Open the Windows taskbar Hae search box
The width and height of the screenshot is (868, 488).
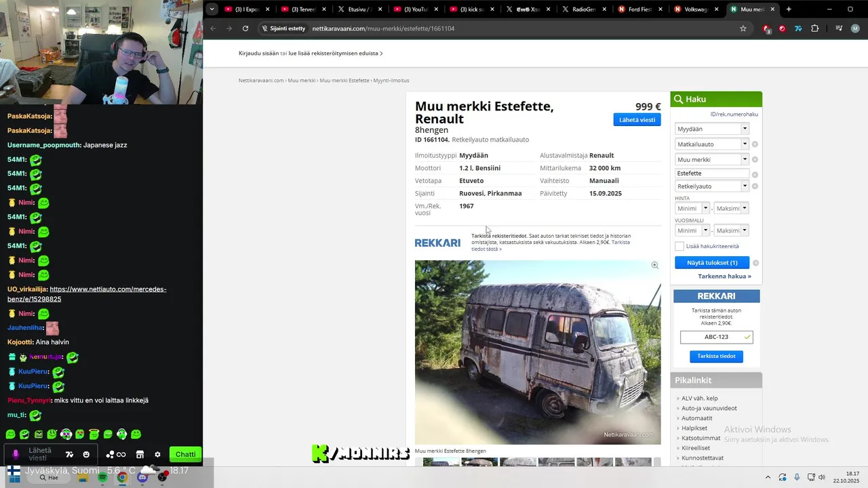click(x=47, y=477)
